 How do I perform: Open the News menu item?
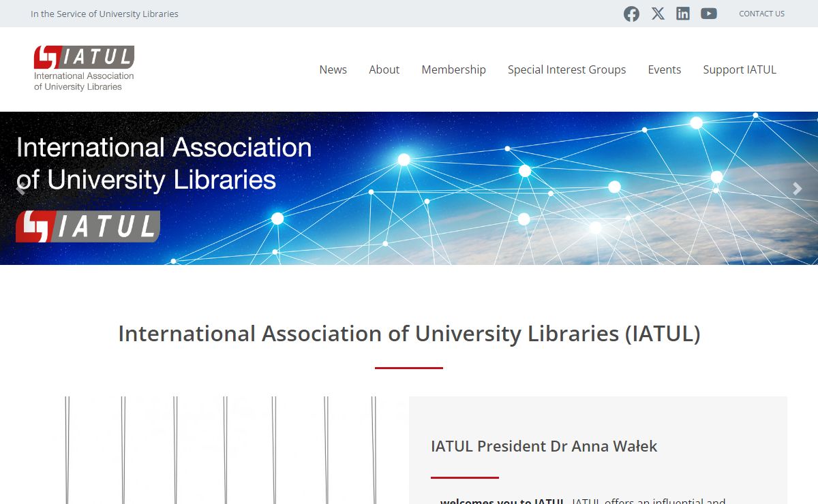coord(333,69)
